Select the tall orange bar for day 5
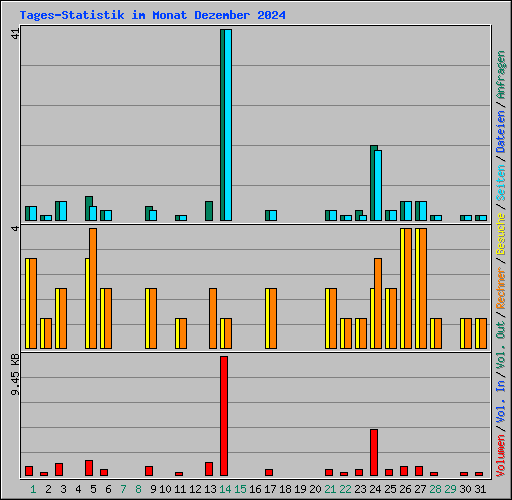 pyautogui.click(x=93, y=289)
